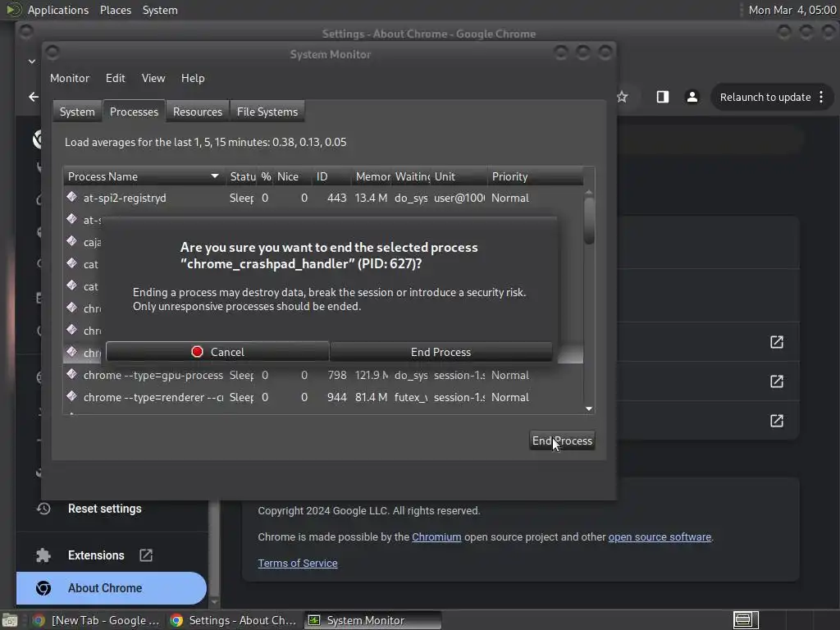Image resolution: width=840 pixels, height=630 pixels.
Task: Open the Monitor menu in System Monitor
Action: pyautogui.click(x=70, y=78)
